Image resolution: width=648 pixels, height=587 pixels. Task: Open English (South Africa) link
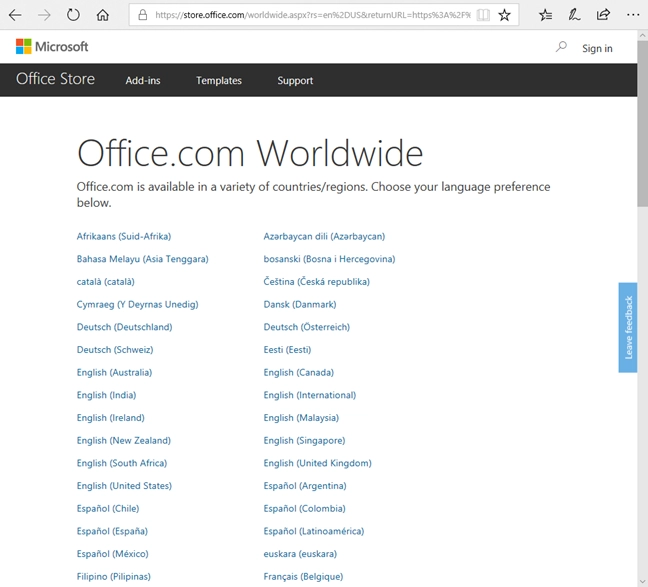pos(122,463)
